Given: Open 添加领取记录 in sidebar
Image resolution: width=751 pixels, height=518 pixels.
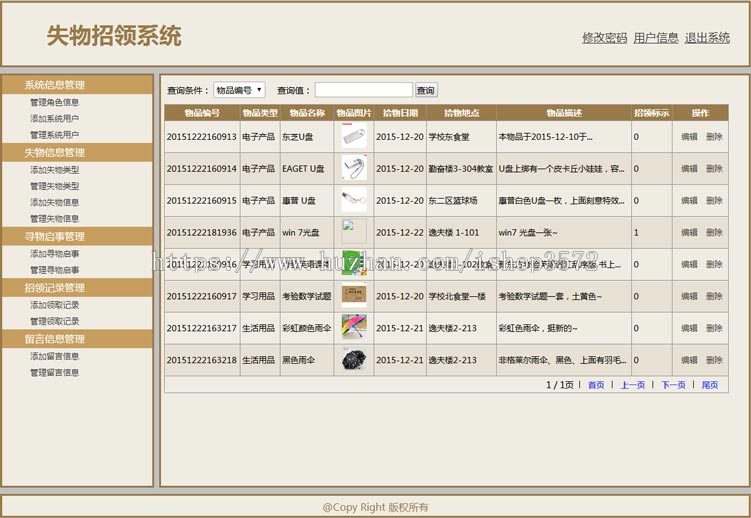Looking at the screenshot, I should coord(55,304).
